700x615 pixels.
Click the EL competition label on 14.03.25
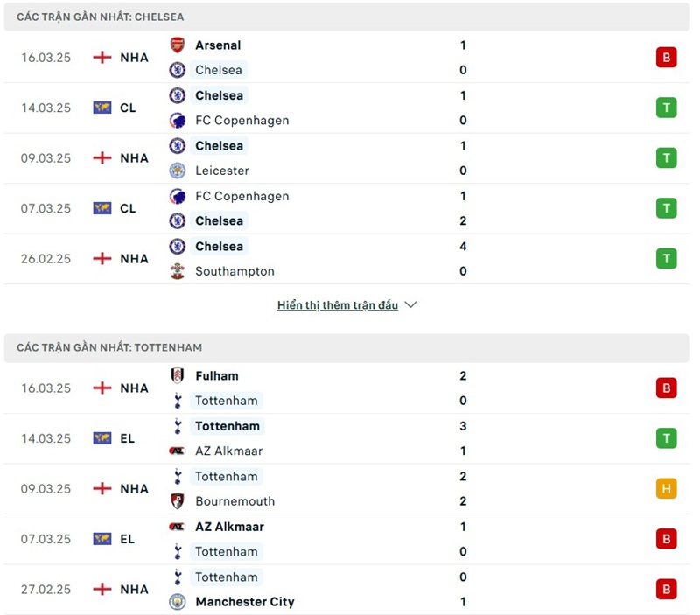coord(128,438)
